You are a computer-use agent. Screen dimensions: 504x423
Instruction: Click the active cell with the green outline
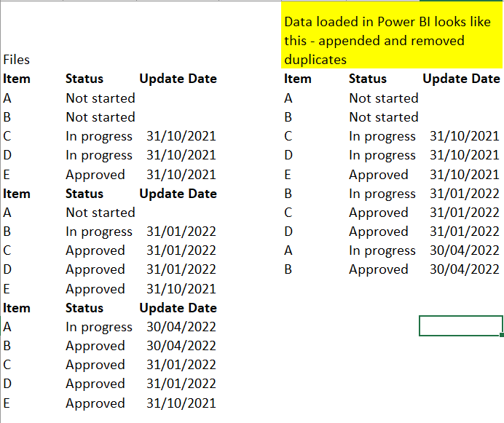[461, 326]
